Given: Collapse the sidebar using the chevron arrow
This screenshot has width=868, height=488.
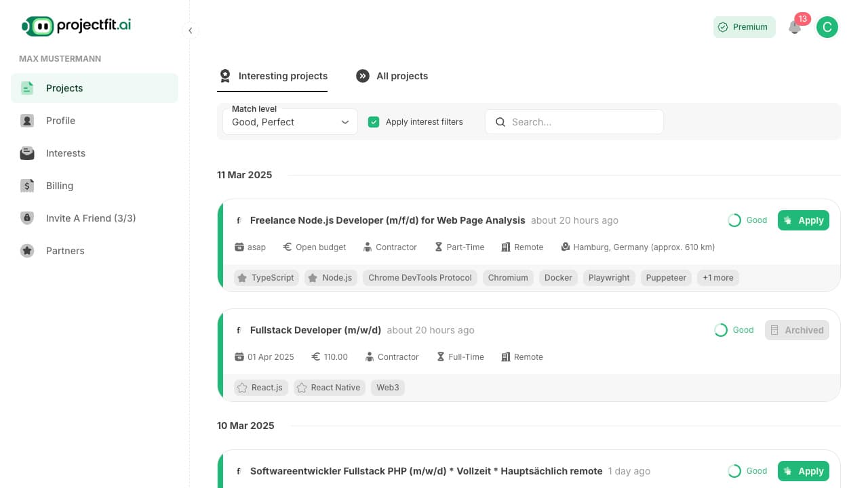Looking at the screenshot, I should [x=191, y=30].
